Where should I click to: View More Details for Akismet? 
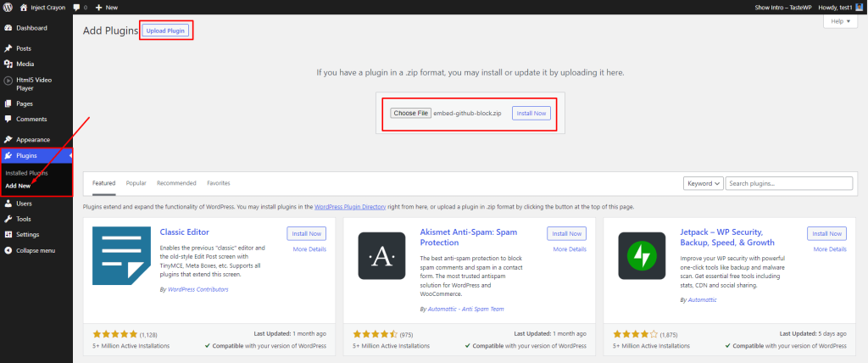[x=570, y=249]
